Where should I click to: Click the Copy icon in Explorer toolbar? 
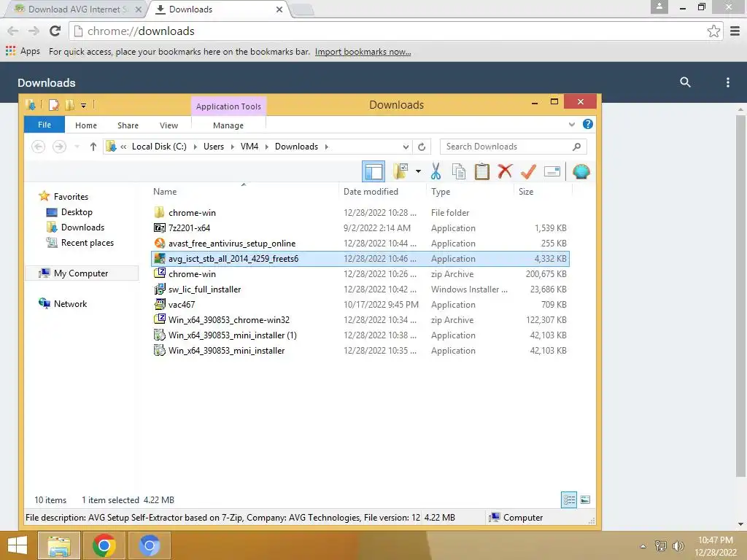(458, 171)
